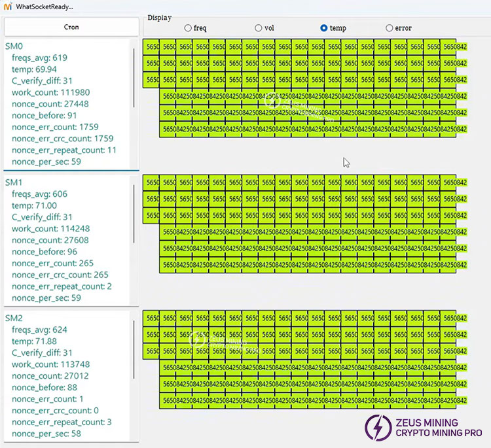Click the Стоп button
This screenshot has height=448, width=491.
click(x=71, y=27)
